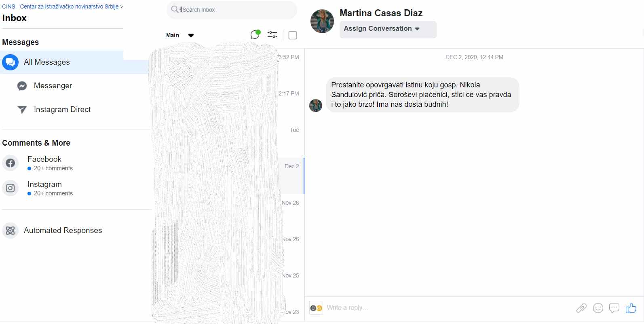The width and height of the screenshot is (644, 324).
Task: Send a thumbs up like
Action: coord(631,308)
